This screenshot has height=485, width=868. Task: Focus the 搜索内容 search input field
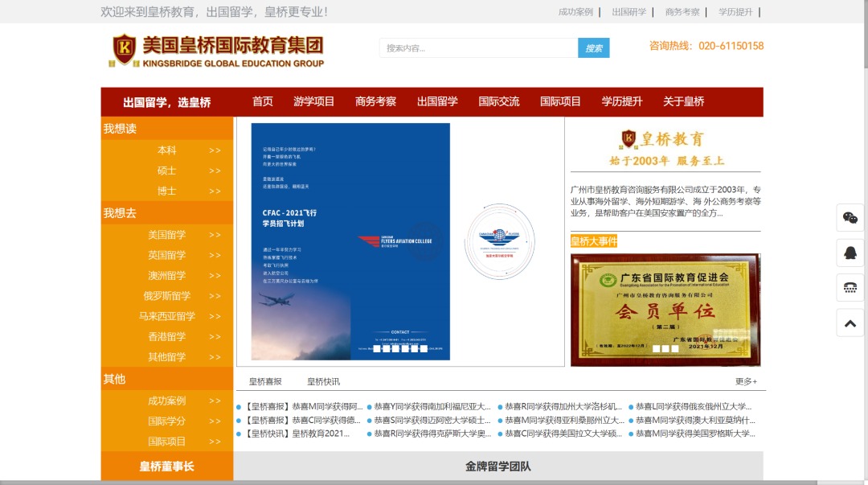pyautogui.click(x=479, y=48)
